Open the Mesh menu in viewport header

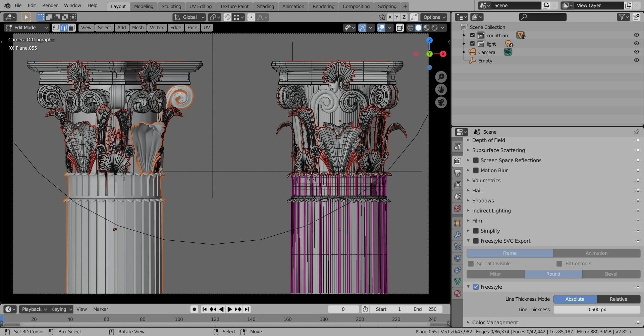click(x=138, y=28)
